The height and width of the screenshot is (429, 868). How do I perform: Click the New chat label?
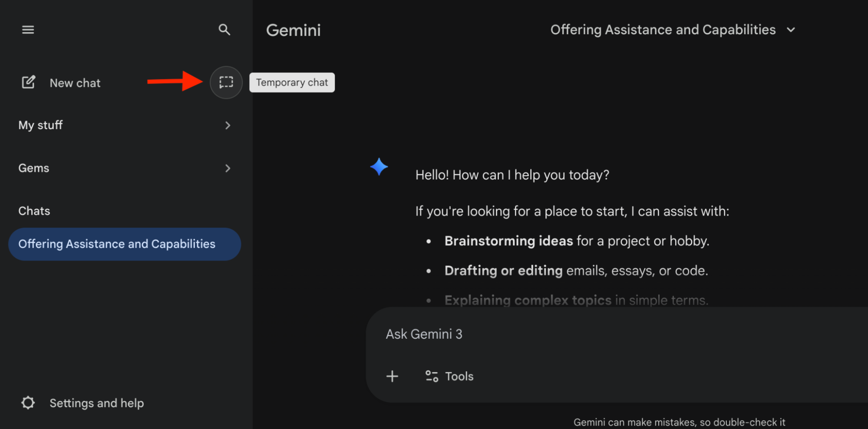[x=75, y=83]
